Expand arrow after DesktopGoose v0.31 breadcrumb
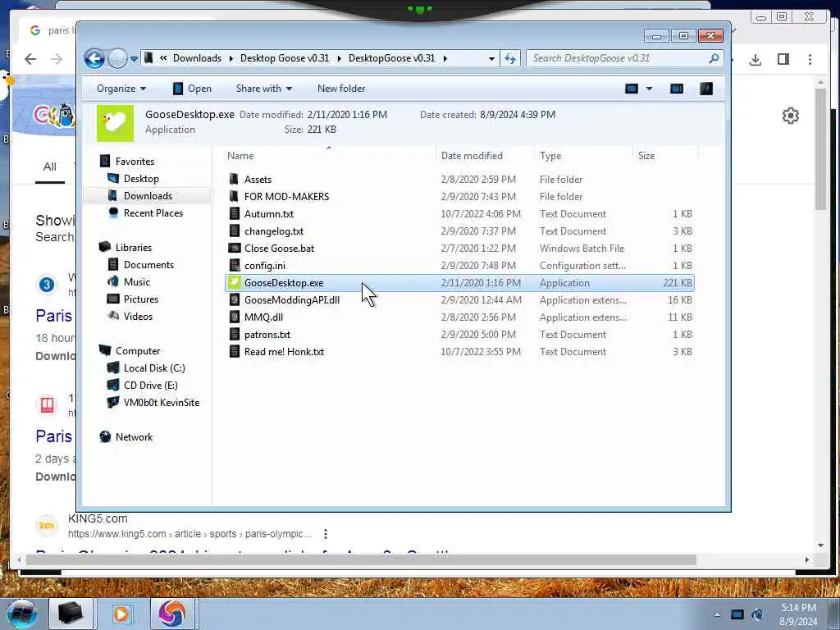The image size is (840, 630). (x=445, y=58)
